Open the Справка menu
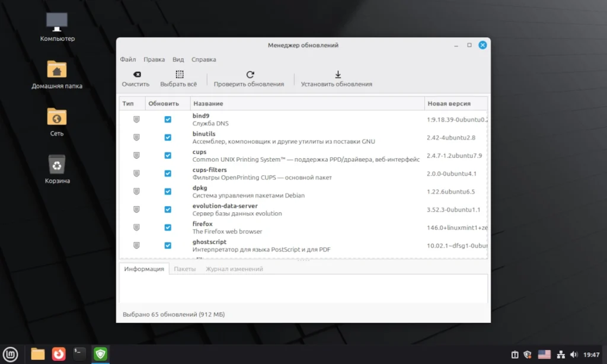607x364 pixels. click(x=204, y=59)
